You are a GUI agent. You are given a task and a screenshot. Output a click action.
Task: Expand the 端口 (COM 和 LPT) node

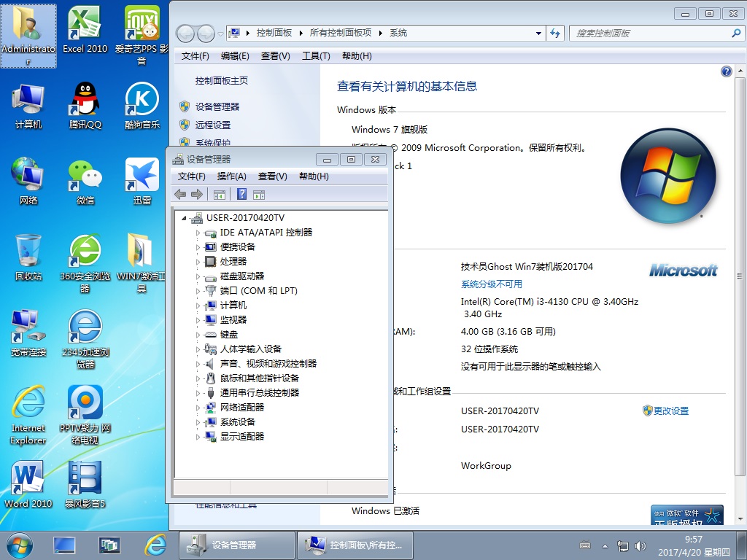[x=198, y=291]
